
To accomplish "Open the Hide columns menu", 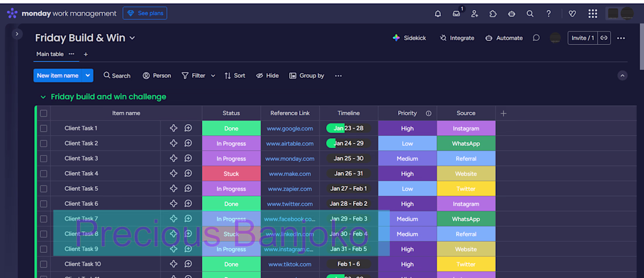I will point(268,75).
